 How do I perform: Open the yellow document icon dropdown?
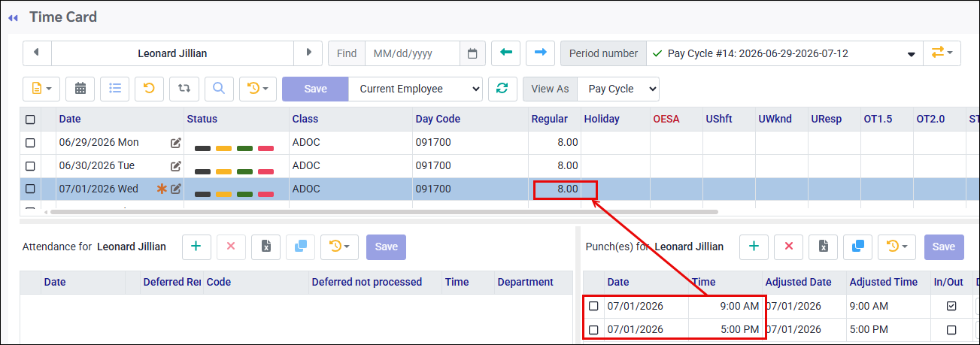[x=41, y=89]
